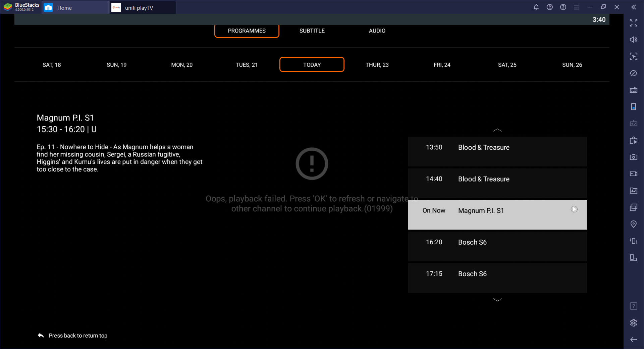Open the sidebar help question box icon

pyautogui.click(x=634, y=306)
